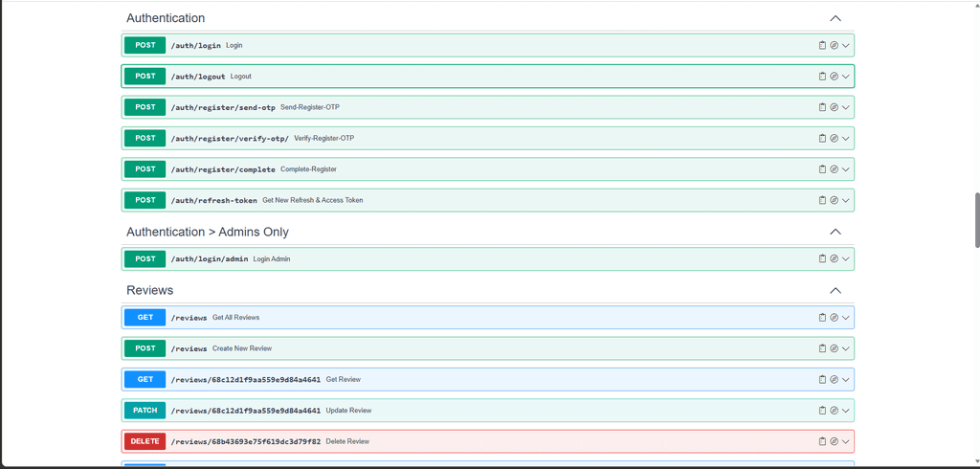The image size is (980, 469).
Task: Click the PATCH badge for Update Review
Action: (x=145, y=411)
